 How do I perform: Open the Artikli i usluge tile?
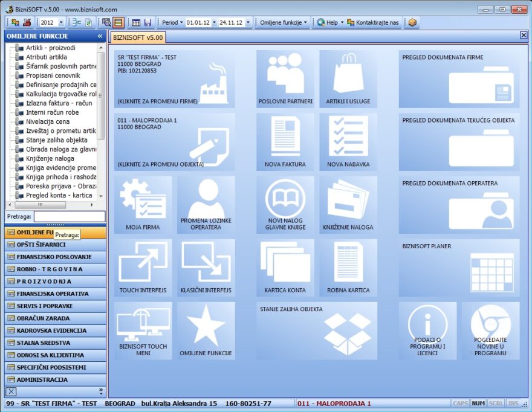click(x=348, y=79)
